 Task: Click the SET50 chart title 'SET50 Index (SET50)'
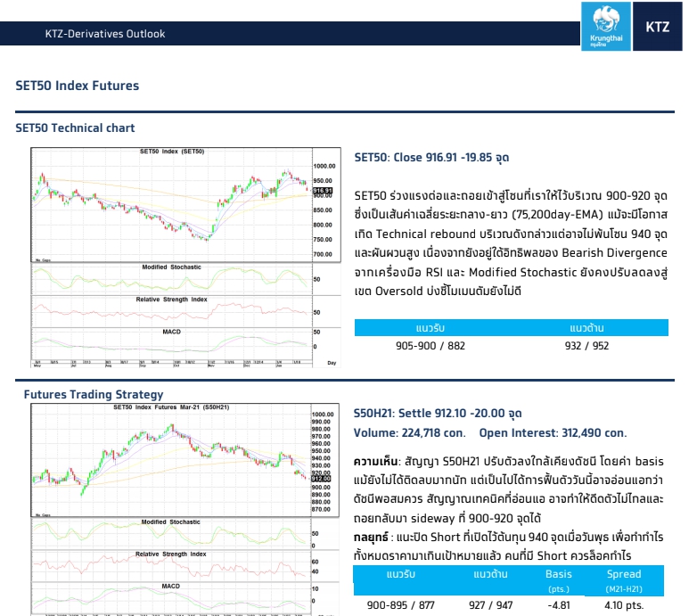pos(172,152)
